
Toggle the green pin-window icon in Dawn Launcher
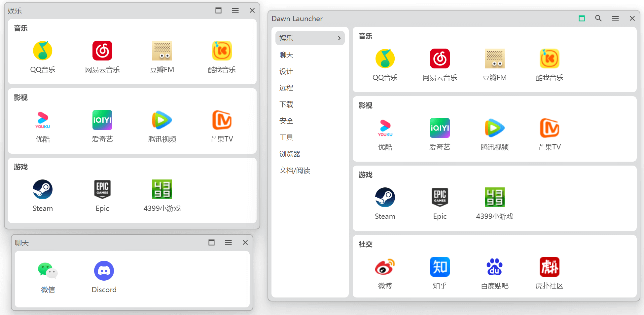click(582, 18)
